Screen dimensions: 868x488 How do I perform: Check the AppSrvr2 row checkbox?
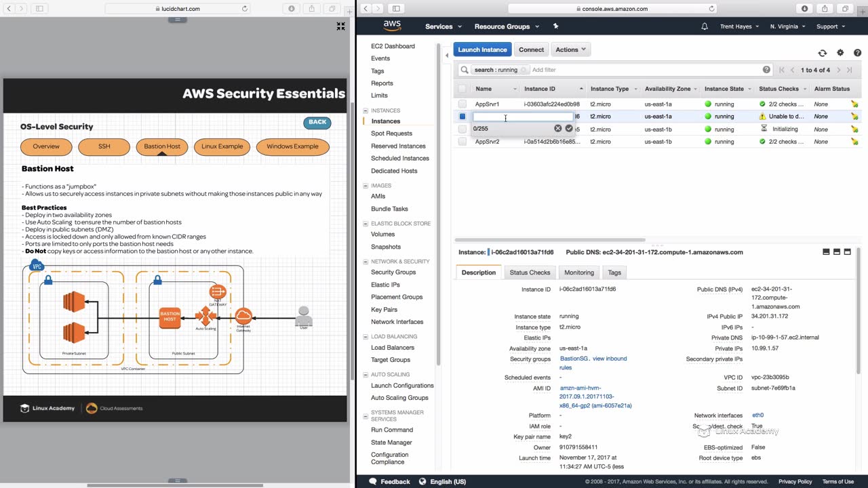click(x=462, y=142)
